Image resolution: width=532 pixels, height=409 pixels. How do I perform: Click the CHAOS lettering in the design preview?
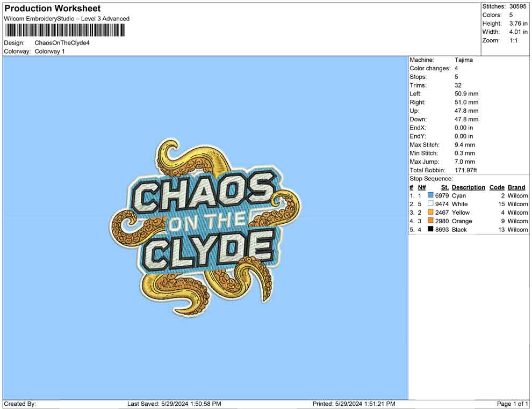click(x=203, y=194)
